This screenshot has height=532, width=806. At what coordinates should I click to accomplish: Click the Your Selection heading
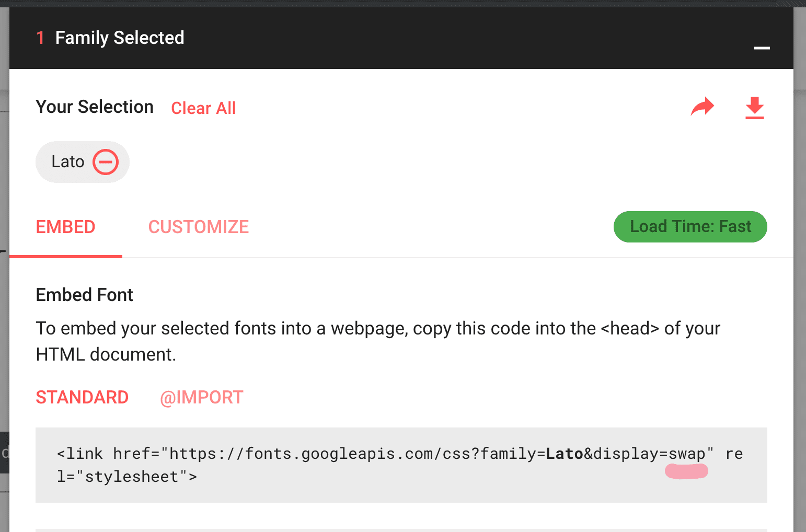click(94, 107)
